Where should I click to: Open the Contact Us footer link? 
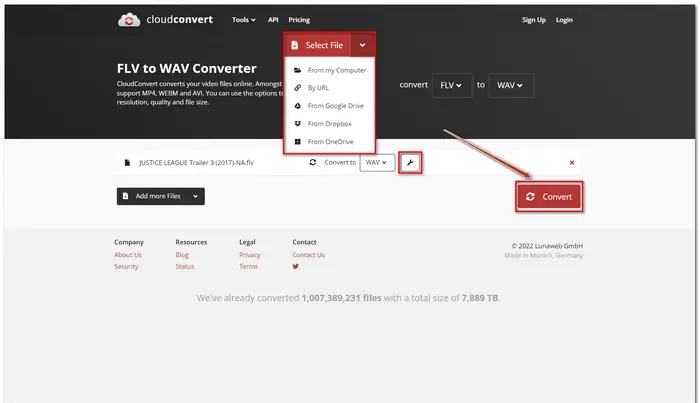pos(308,255)
